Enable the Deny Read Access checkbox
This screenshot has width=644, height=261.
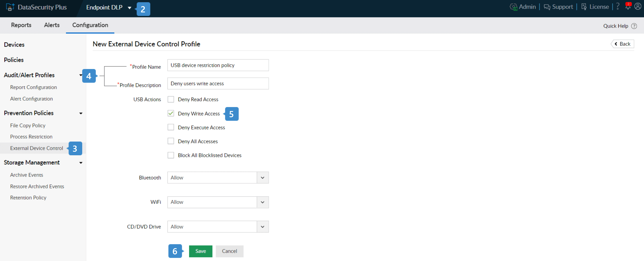point(171,99)
